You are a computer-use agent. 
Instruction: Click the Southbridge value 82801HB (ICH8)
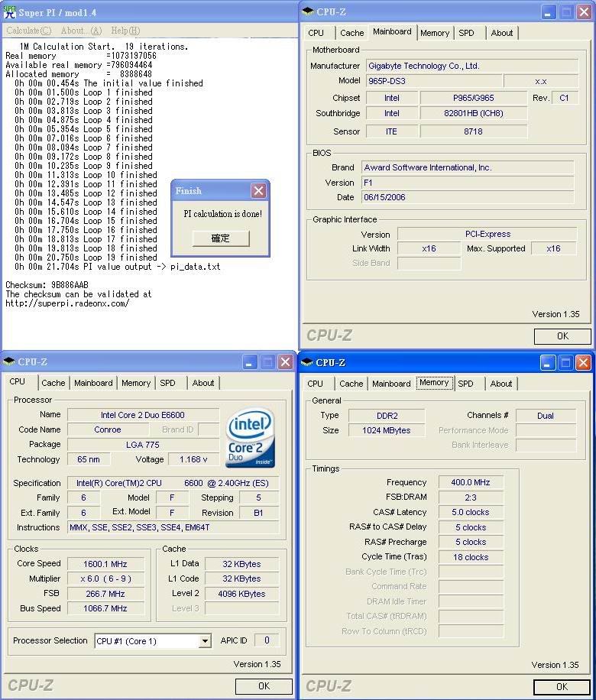pyautogui.click(x=473, y=113)
